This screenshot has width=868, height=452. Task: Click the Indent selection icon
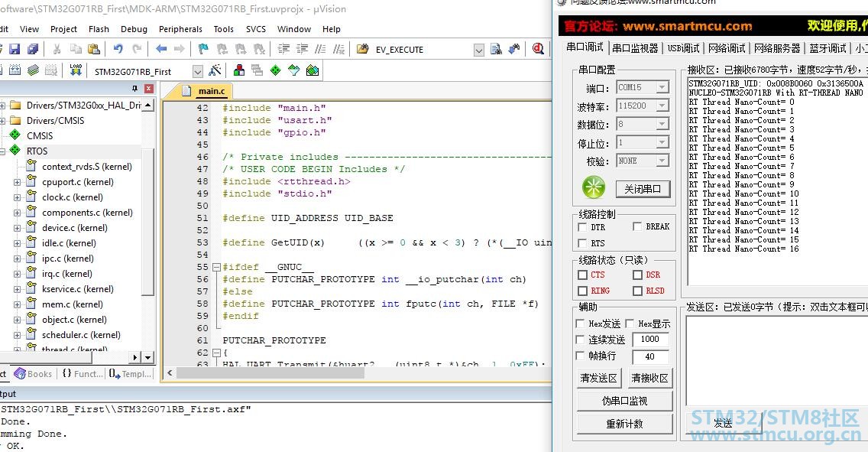coord(283,49)
